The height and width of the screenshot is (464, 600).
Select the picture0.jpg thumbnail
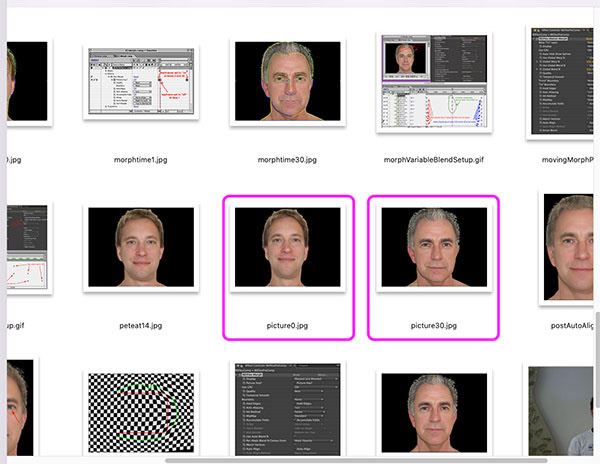pos(287,247)
